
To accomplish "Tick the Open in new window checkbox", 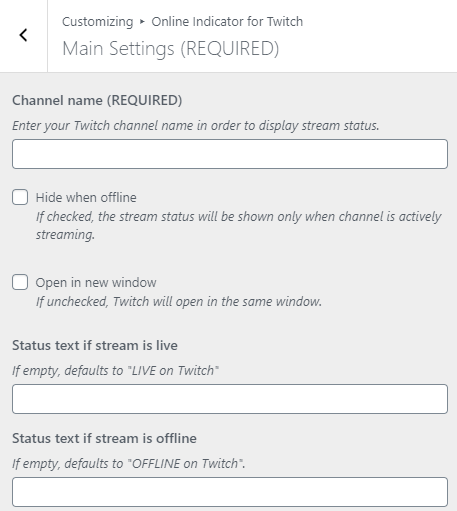I will [x=20, y=282].
